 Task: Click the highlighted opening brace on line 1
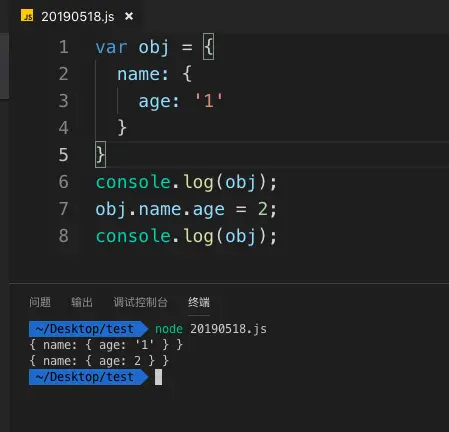point(209,47)
